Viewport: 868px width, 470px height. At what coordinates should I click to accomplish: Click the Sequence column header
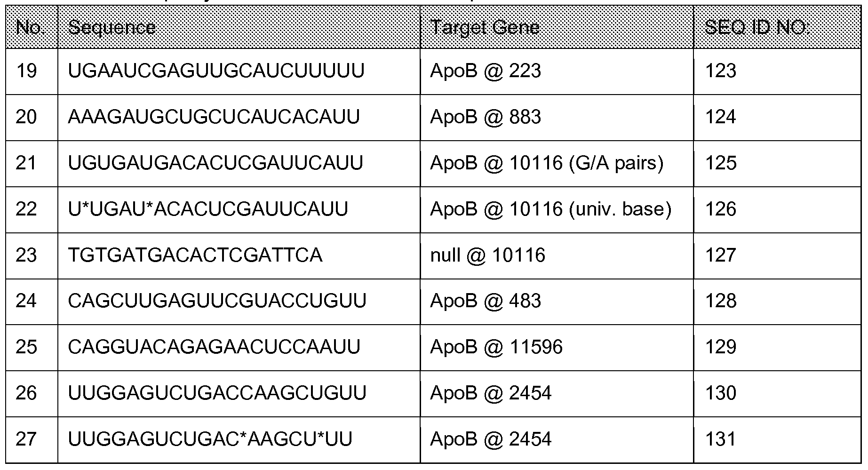[x=111, y=28]
